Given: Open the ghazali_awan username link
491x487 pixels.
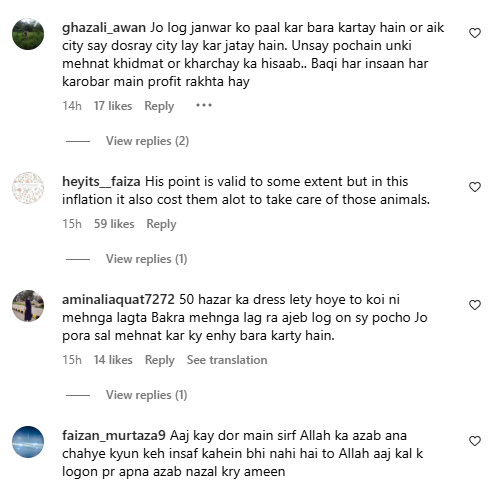Looking at the screenshot, I should (104, 28).
